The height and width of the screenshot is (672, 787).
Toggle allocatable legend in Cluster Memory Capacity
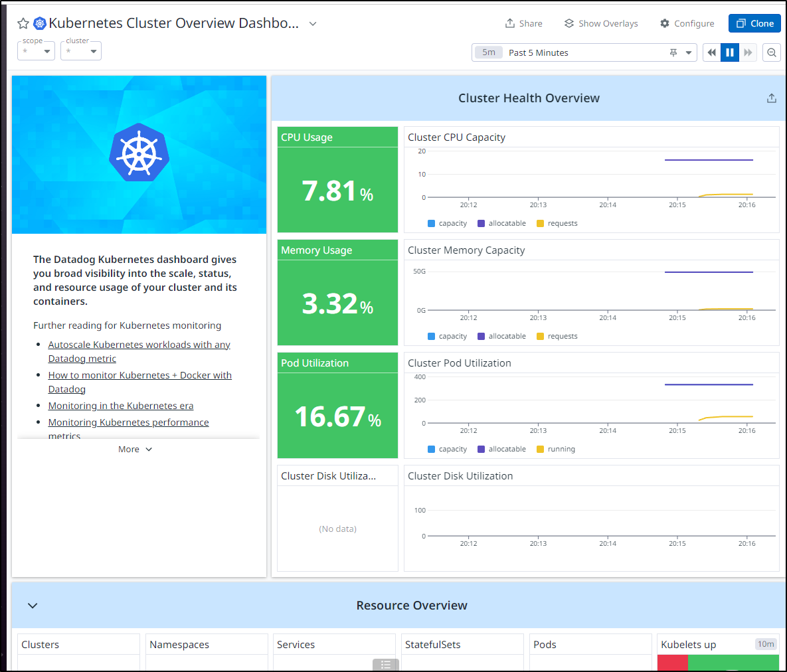[502, 336]
